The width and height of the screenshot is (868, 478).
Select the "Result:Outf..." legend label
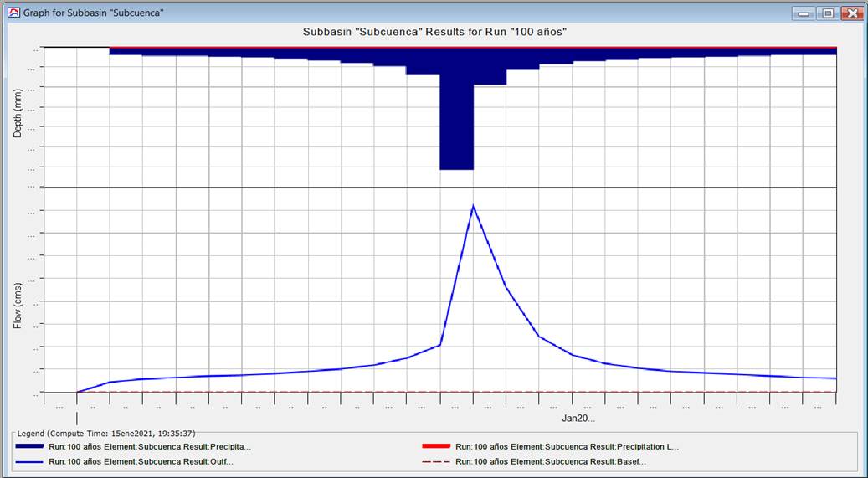141,461
